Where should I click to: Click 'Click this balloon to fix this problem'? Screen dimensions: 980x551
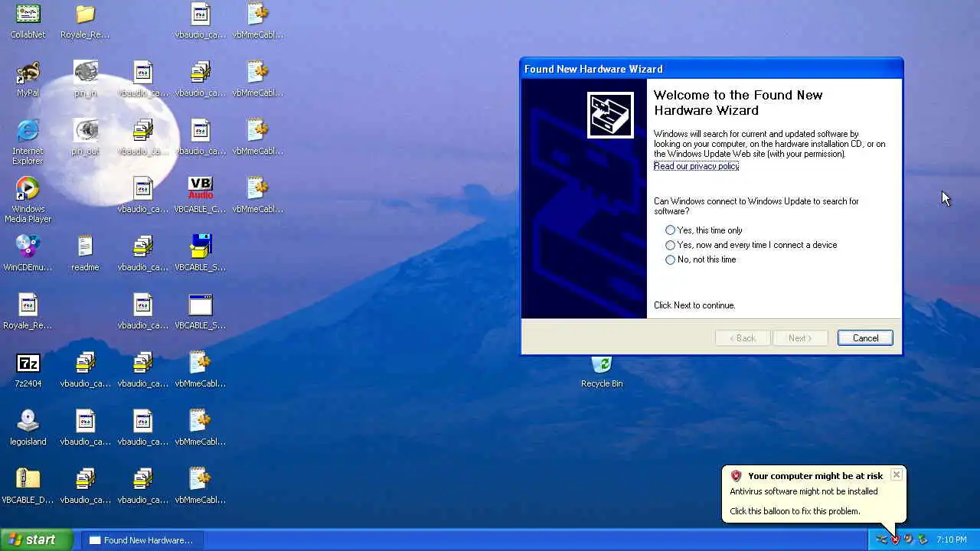(795, 511)
